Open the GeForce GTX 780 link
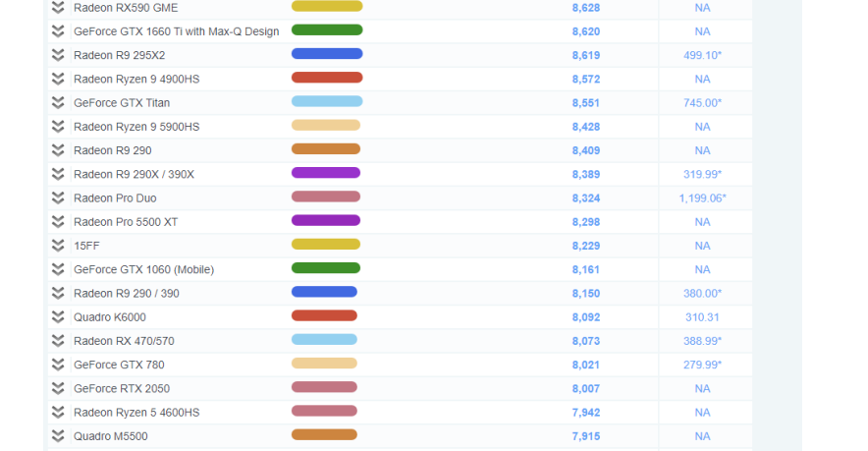The image size is (868, 451). (x=119, y=366)
